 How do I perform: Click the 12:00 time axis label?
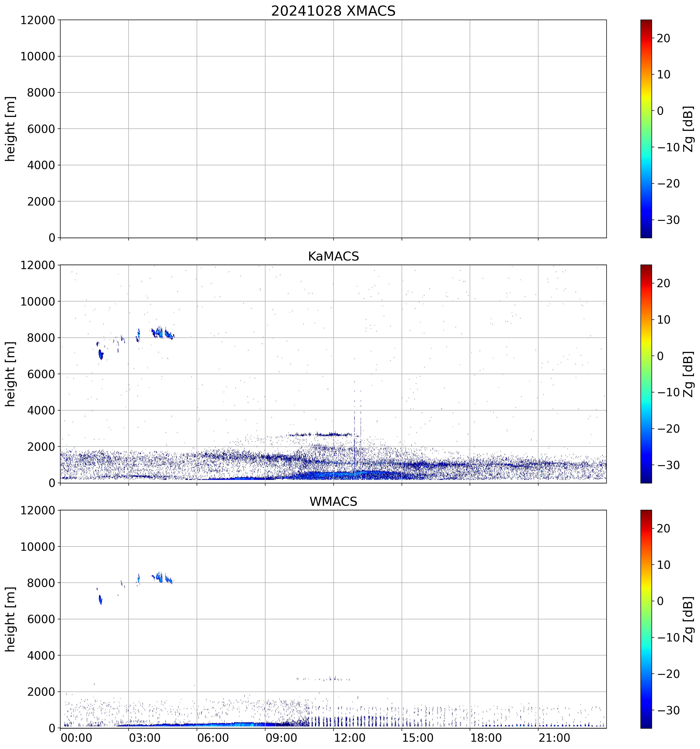click(x=349, y=738)
